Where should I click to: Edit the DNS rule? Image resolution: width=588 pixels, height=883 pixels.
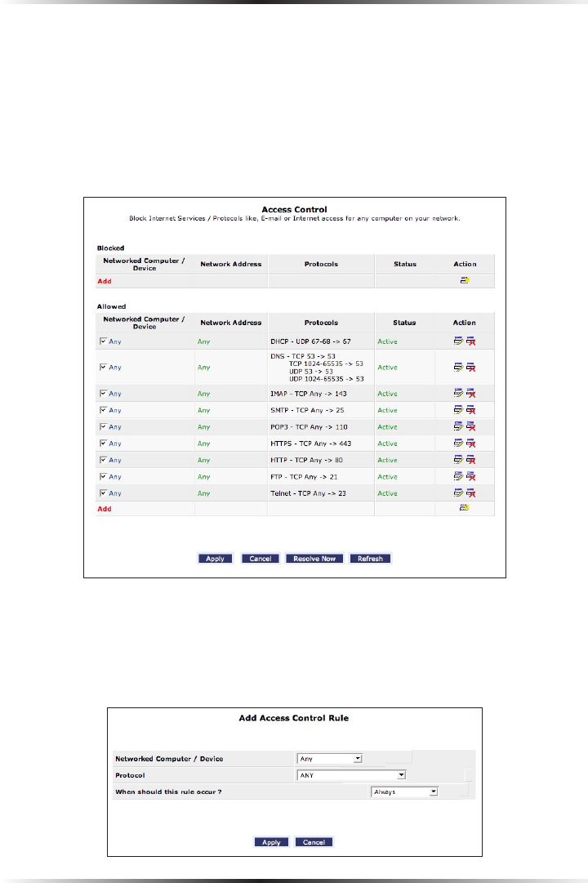coord(458,367)
